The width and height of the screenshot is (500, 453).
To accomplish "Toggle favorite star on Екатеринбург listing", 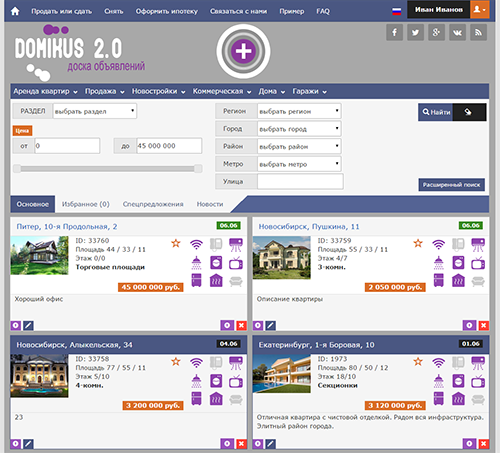I will (x=418, y=362).
